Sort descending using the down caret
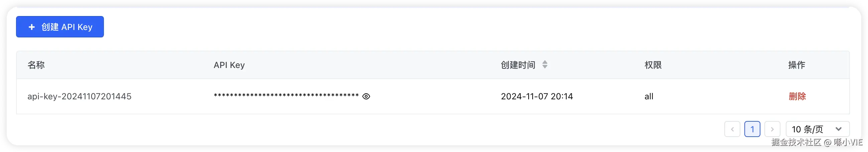Image resolution: width=868 pixels, height=152 pixels. pyautogui.click(x=545, y=67)
